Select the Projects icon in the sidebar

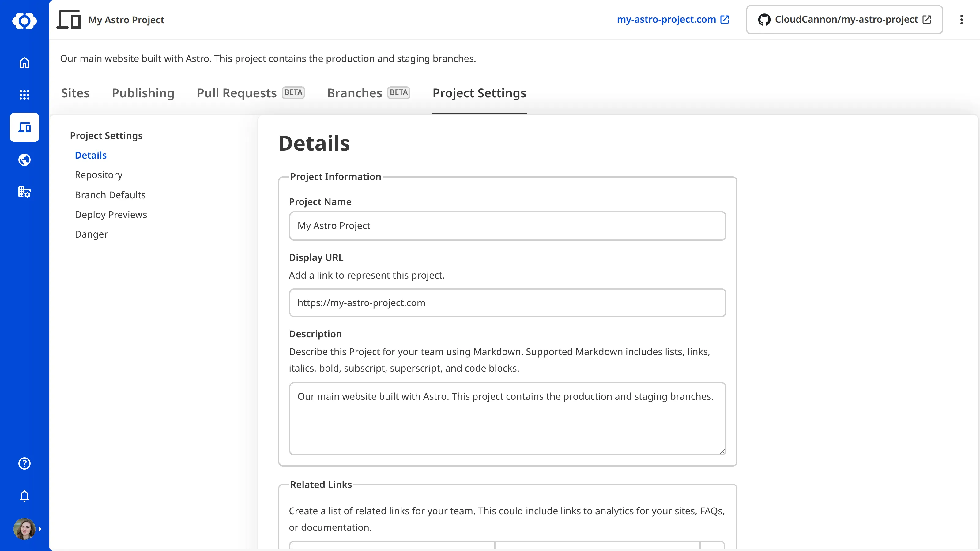pyautogui.click(x=24, y=127)
